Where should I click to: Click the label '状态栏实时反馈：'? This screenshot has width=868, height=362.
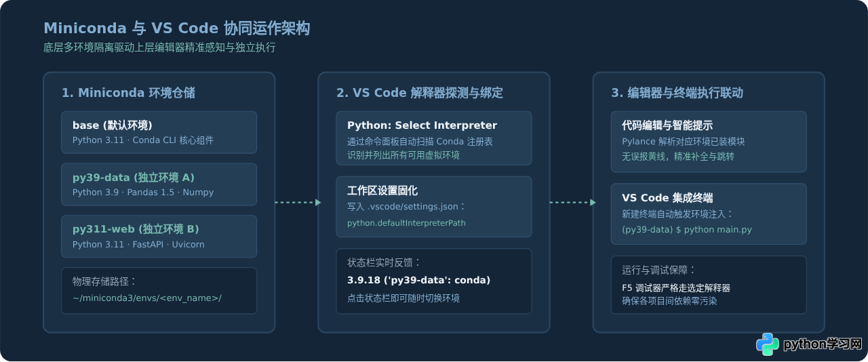pos(384,263)
